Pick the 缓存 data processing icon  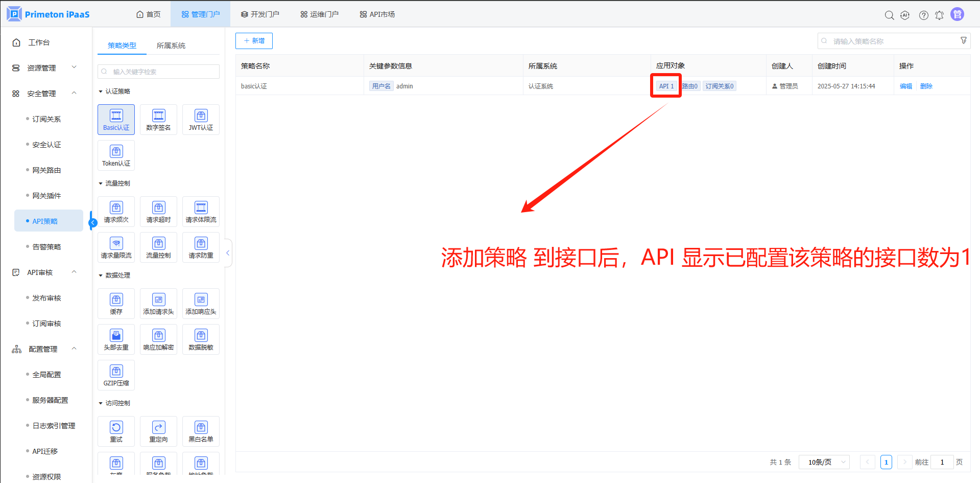116,304
